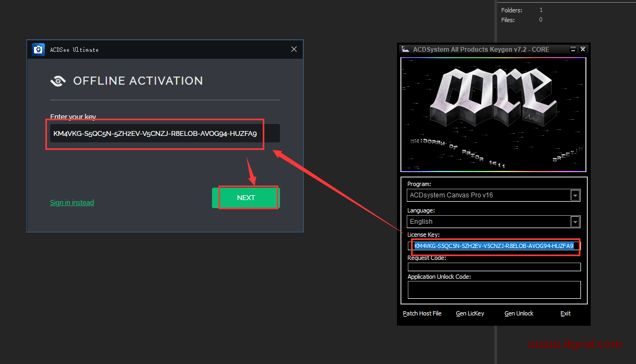The image size is (636, 364).
Task: Click the Folders count label
Action: [x=511, y=10]
